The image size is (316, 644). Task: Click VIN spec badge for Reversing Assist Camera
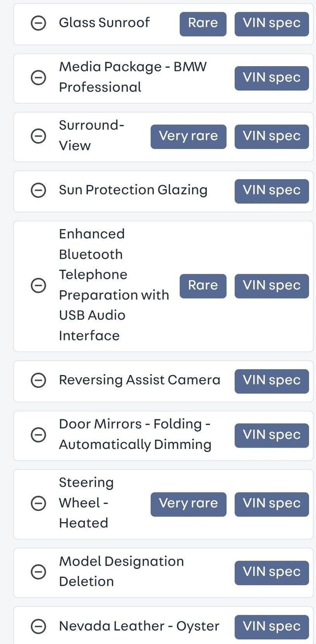[x=272, y=380]
